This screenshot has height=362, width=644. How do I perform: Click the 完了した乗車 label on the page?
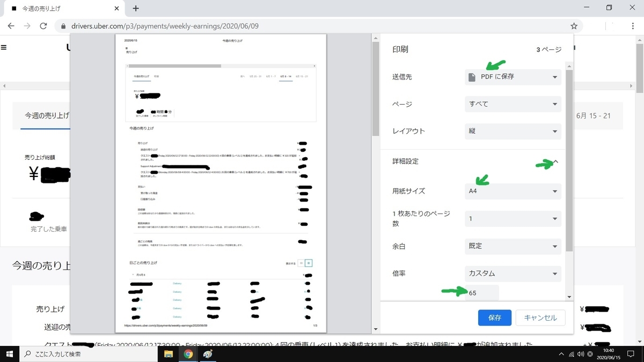click(49, 229)
